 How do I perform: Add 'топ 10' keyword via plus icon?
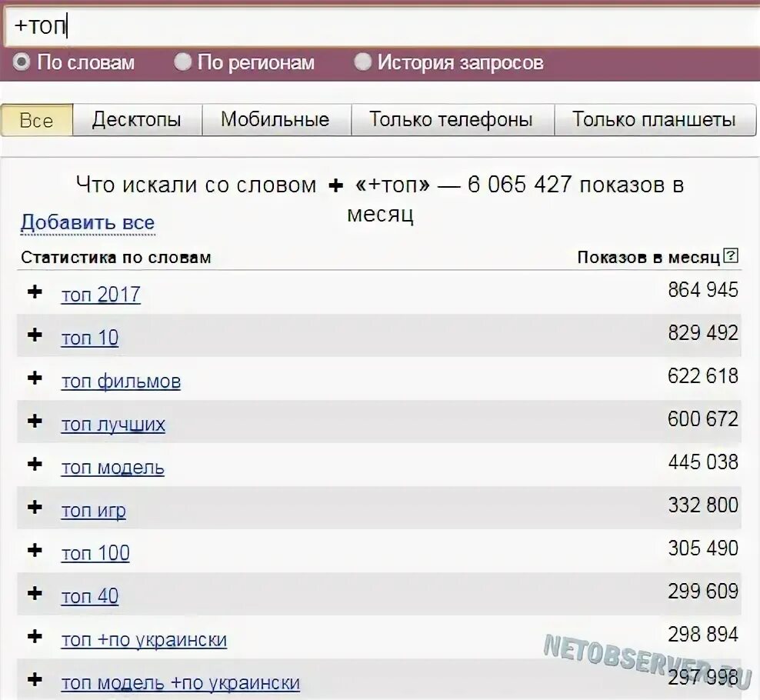tap(35, 335)
